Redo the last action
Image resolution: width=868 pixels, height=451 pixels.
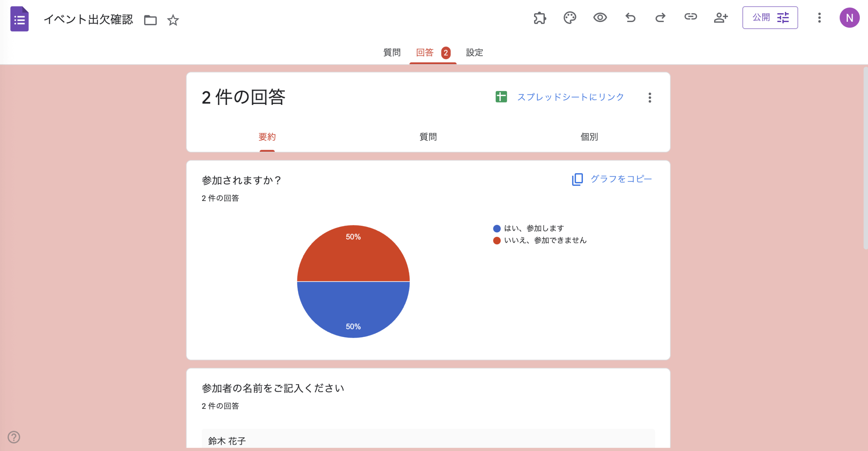pos(660,17)
